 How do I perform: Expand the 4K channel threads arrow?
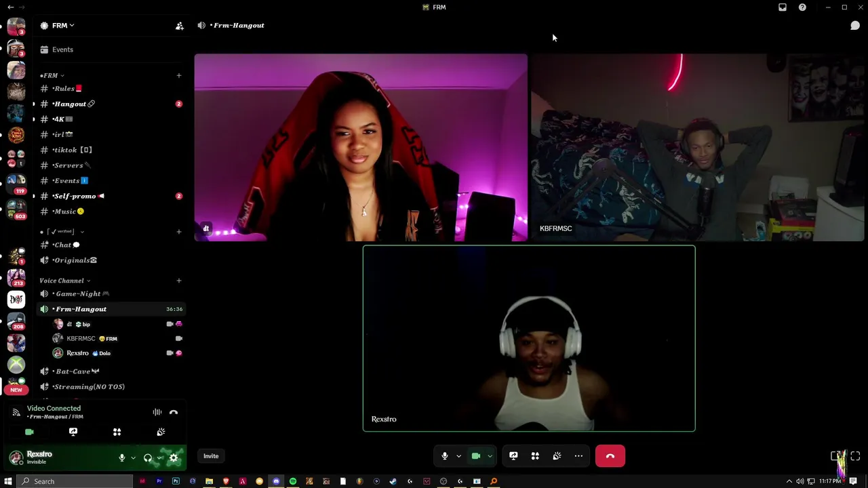[x=34, y=119]
